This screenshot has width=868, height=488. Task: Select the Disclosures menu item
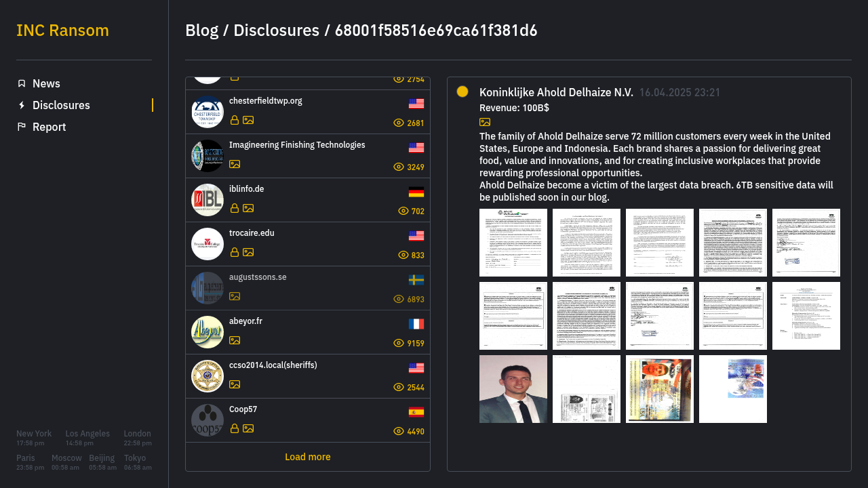(61, 105)
